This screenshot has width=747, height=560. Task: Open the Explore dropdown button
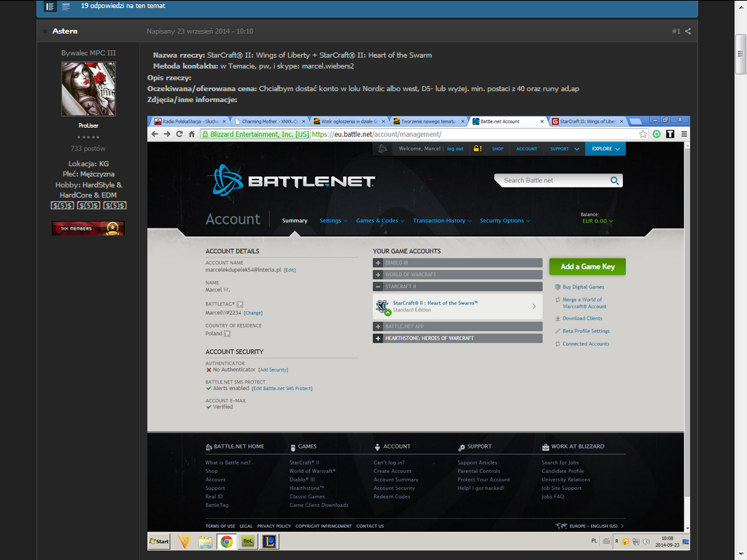(x=605, y=149)
